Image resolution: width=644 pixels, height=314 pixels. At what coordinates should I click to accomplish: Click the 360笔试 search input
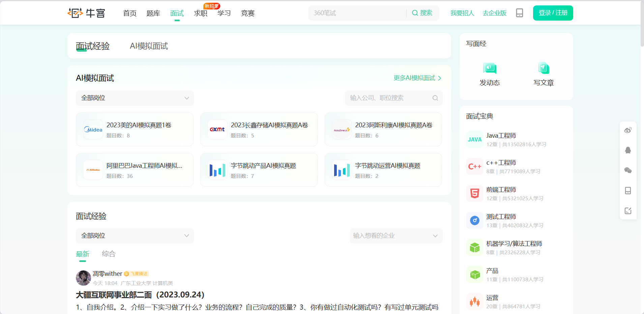[x=357, y=13]
